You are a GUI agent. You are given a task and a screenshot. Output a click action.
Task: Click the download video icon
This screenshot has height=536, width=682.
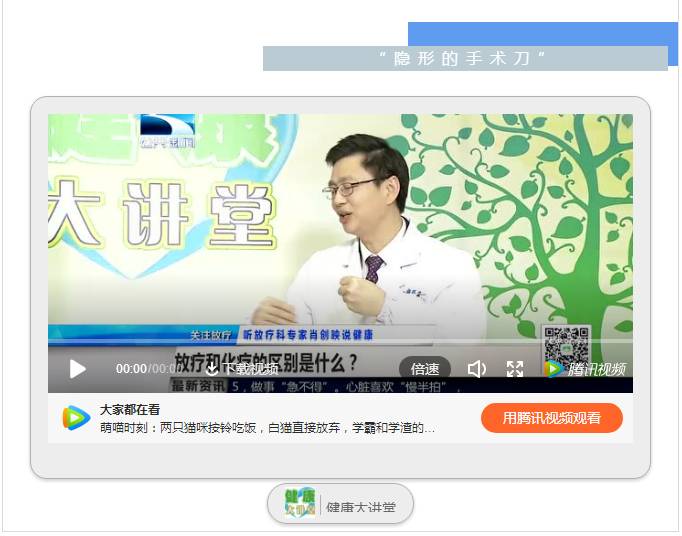212,369
